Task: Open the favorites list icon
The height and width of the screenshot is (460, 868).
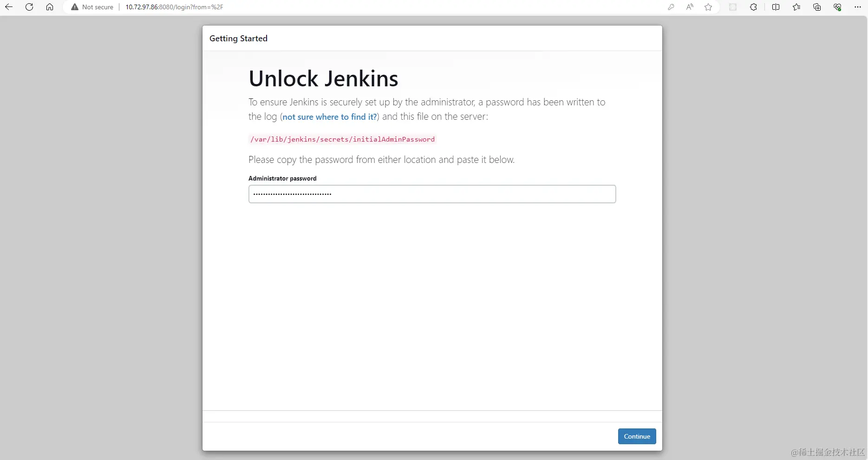Action: click(796, 7)
